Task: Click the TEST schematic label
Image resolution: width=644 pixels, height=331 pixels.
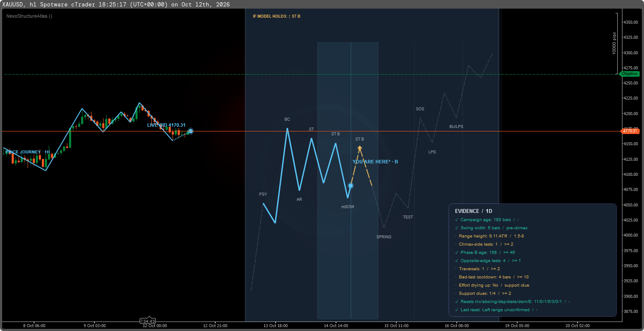Action: point(408,217)
